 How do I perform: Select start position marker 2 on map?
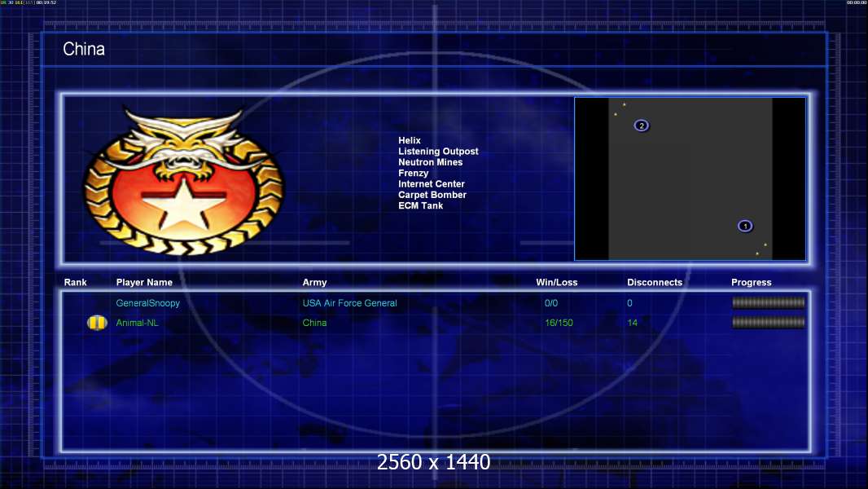tap(642, 126)
